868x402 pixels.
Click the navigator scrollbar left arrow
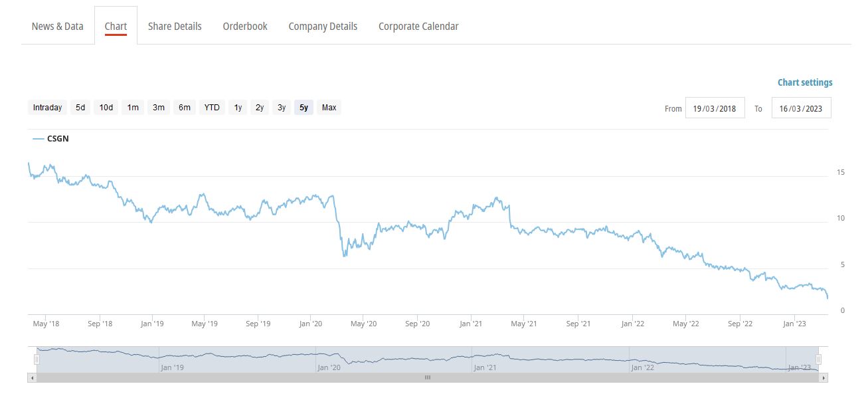32,377
